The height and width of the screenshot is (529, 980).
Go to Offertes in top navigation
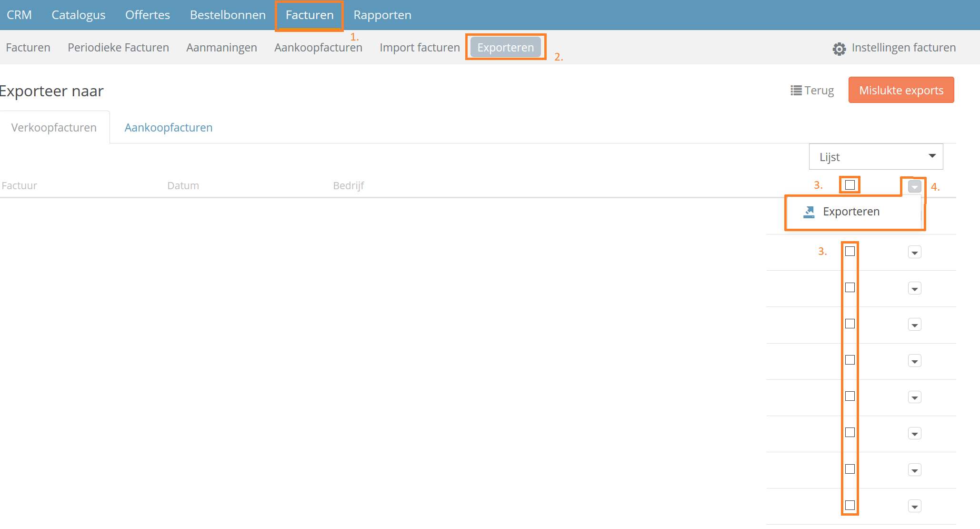click(x=148, y=15)
